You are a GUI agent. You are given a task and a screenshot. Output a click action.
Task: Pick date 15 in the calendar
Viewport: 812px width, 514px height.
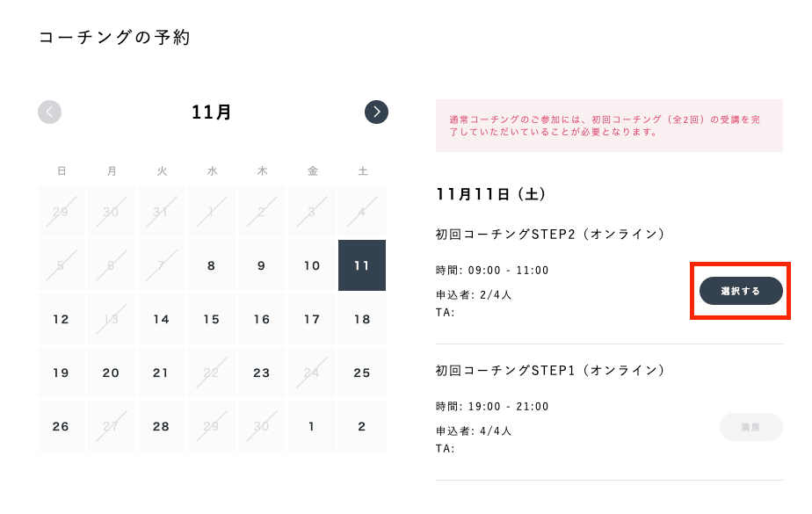pos(211,319)
